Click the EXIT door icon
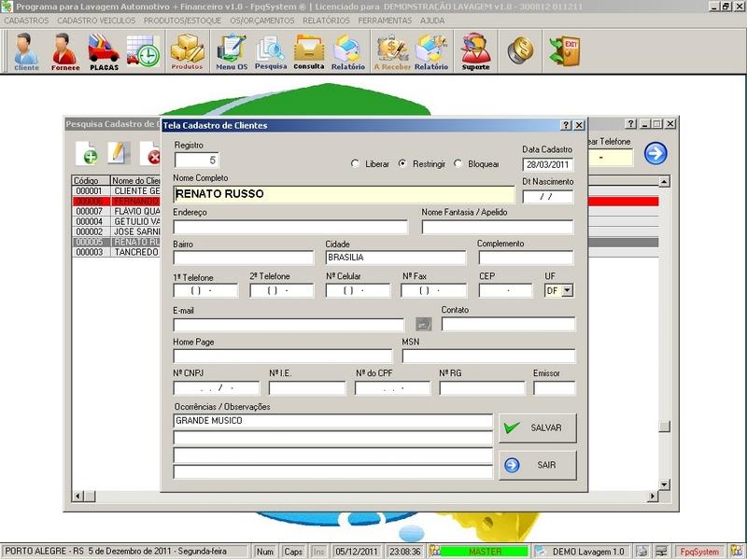The image size is (747, 560). tap(563, 50)
